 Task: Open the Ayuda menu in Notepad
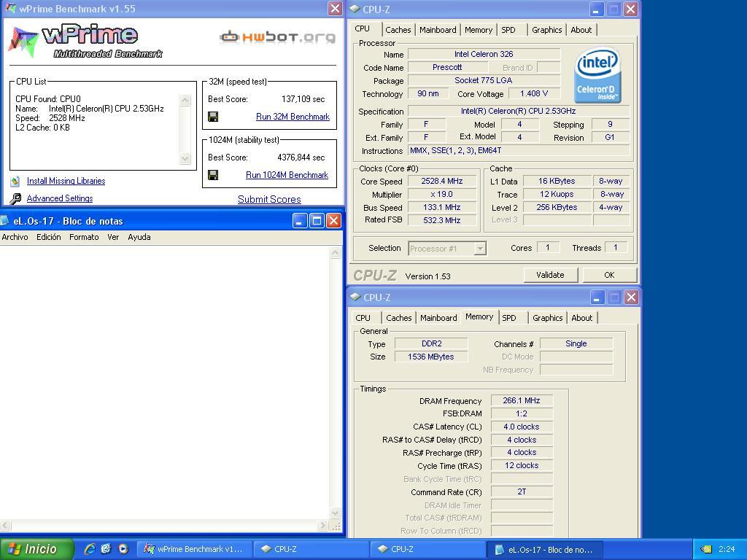(139, 237)
